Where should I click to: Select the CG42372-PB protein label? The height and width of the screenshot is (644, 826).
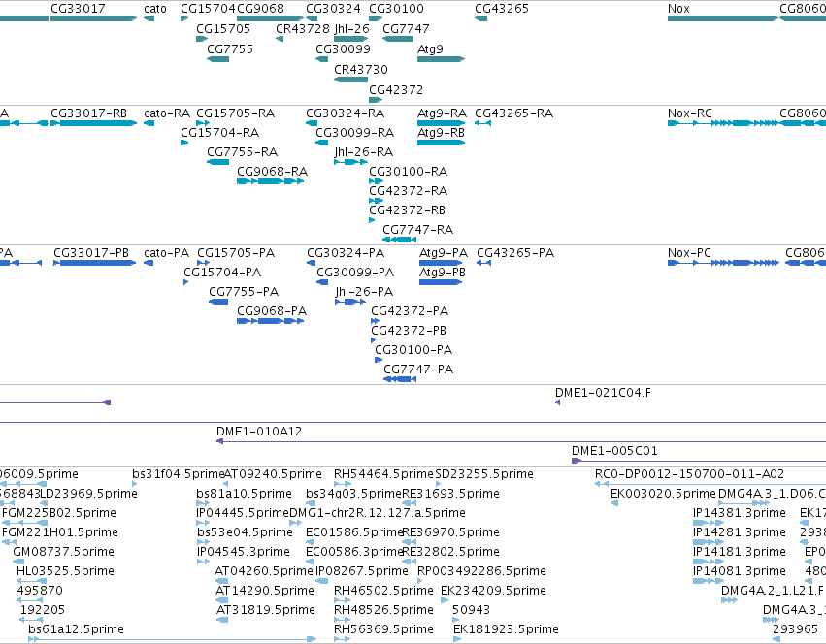pos(409,332)
